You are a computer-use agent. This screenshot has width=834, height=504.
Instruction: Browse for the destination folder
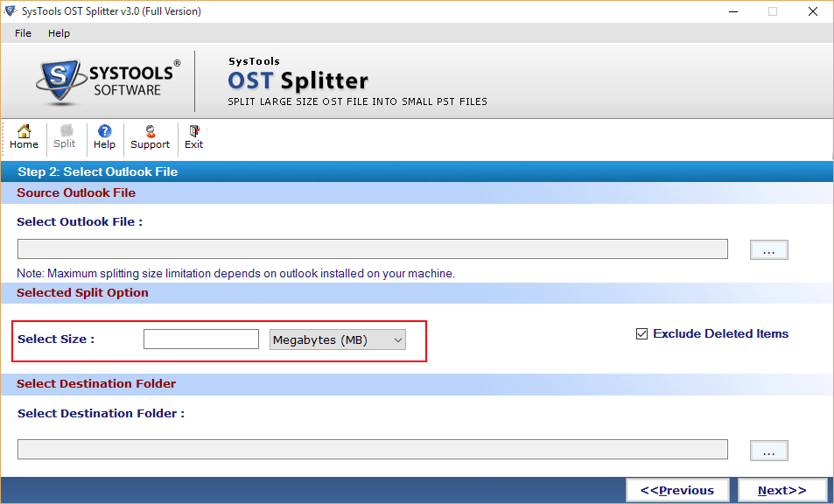click(769, 451)
